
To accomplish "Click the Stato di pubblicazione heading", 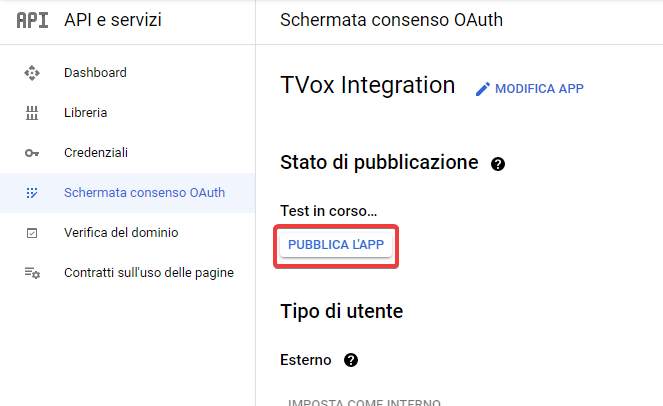I will (379, 163).
